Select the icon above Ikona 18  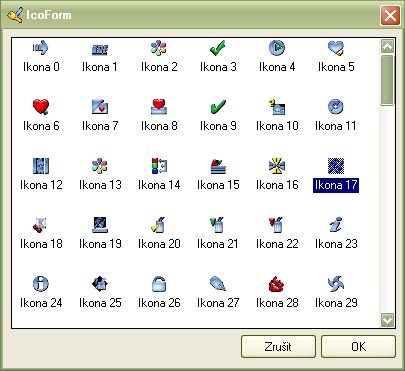(x=41, y=225)
